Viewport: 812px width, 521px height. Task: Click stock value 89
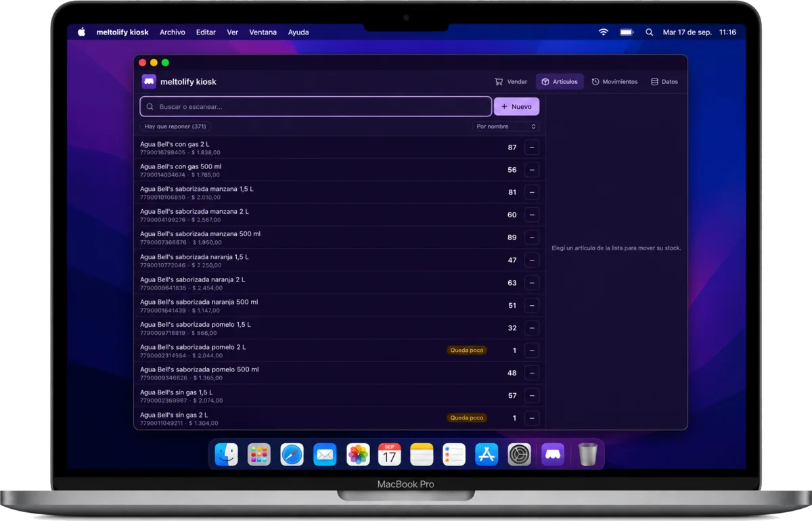[512, 237]
